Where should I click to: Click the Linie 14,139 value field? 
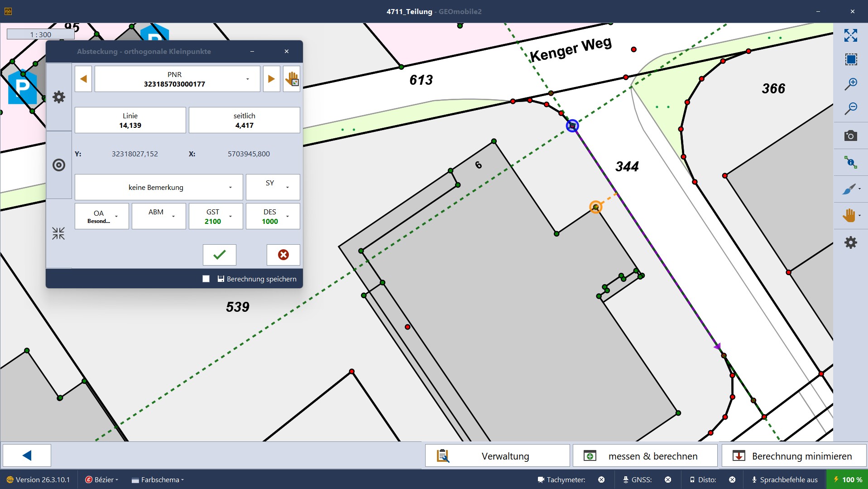point(130,121)
